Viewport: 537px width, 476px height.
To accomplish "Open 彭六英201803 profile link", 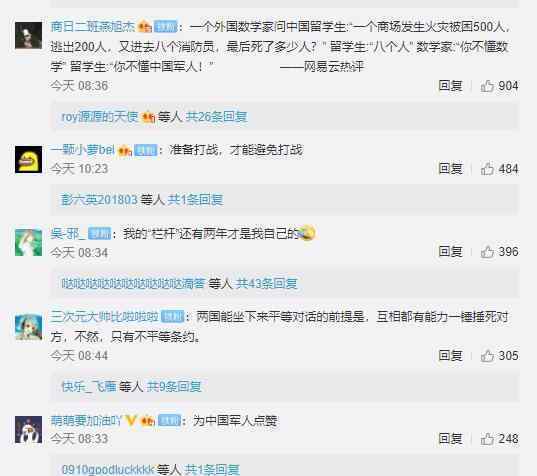I will [x=99, y=200].
